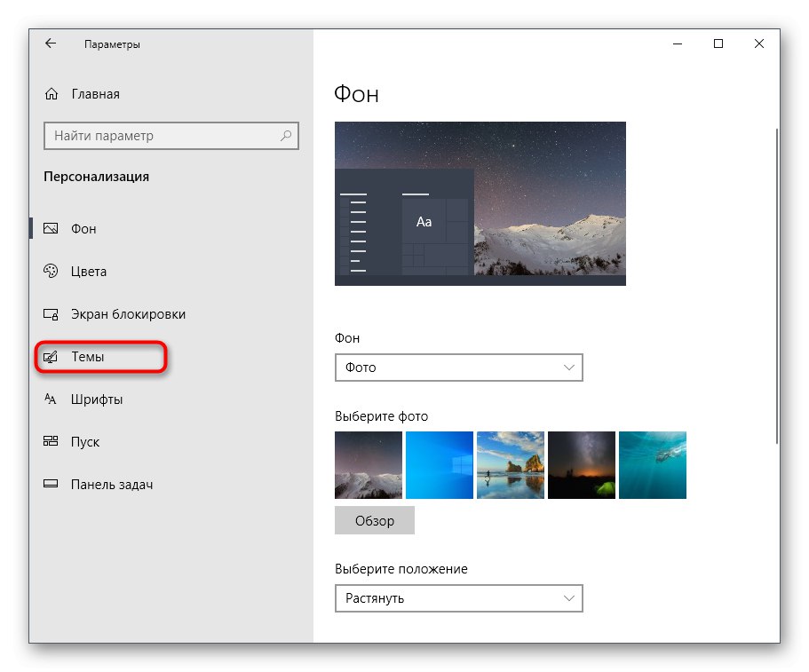The image size is (809, 672).
Task: Open the Шрифты font icon
Action: click(x=51, y=399)
